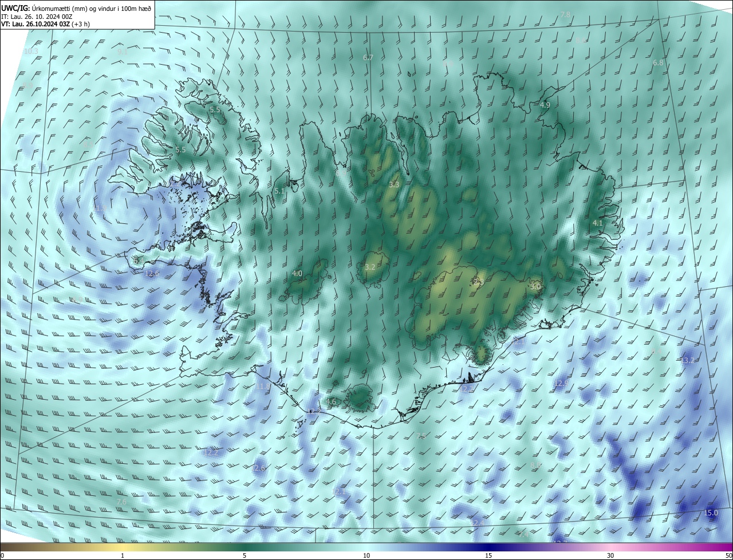
Task: Click the 10 tick on the color scale
Action: (x=366, y=556)
